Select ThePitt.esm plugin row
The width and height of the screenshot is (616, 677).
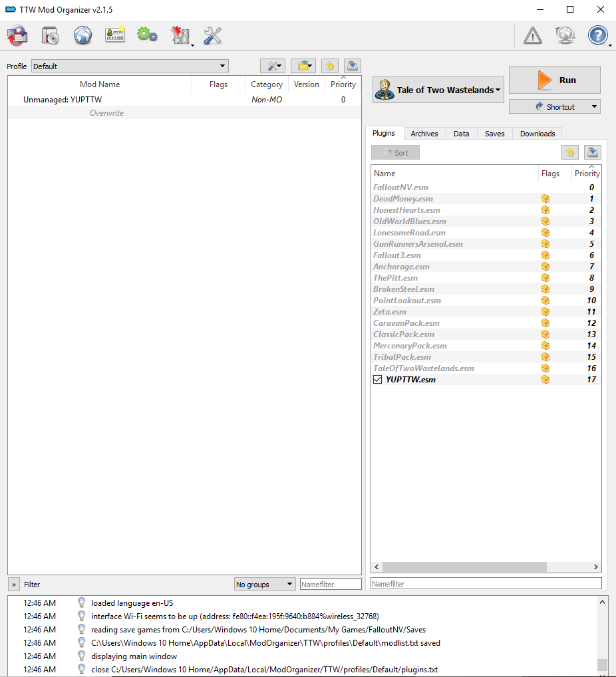tap(486, 277)
